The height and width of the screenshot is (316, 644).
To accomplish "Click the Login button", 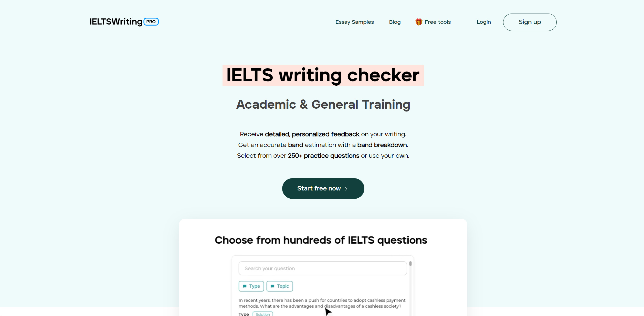I will point(484,22).
